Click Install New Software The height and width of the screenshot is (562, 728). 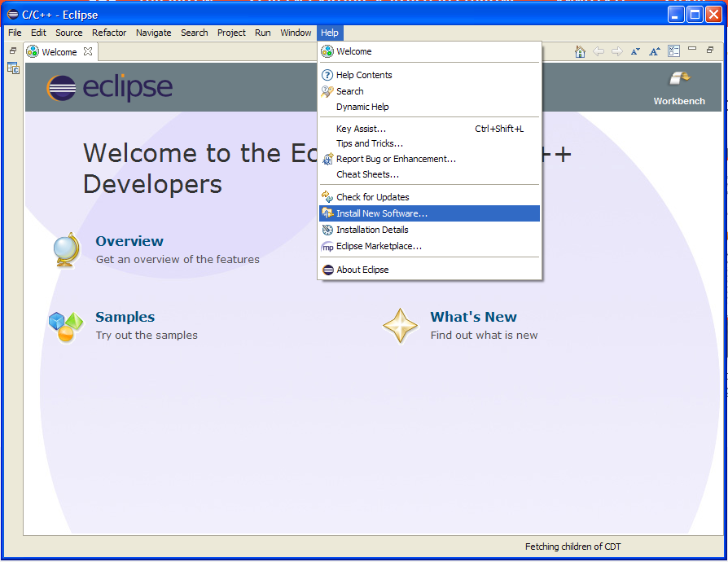pyautogui.click(x=429, y=213)
